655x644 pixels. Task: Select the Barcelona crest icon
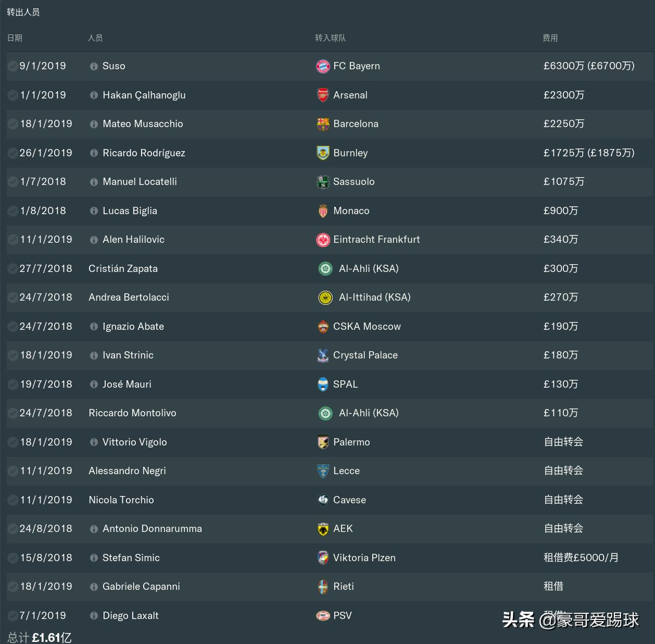(x=323, y=124)
